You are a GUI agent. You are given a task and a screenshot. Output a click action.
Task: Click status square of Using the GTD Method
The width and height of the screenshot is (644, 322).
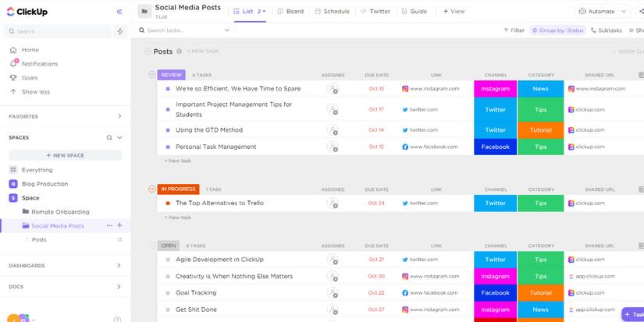[x=168, y=130]
